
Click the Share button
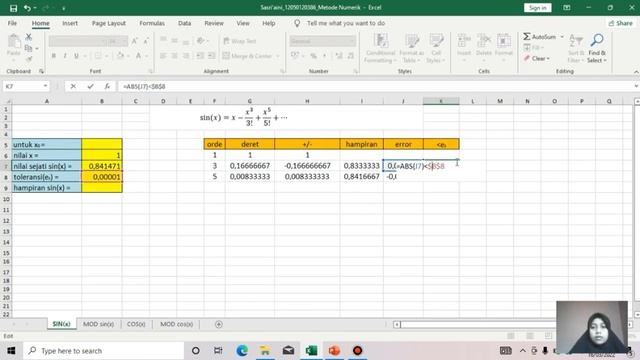620,23
